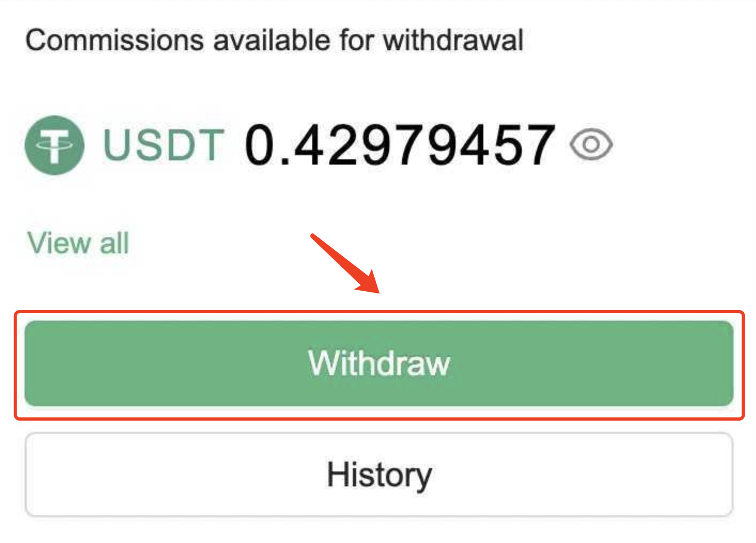Screen dimensions: 756x543
Task: Click the 0.42979457 balance amount
Action: 399,145
